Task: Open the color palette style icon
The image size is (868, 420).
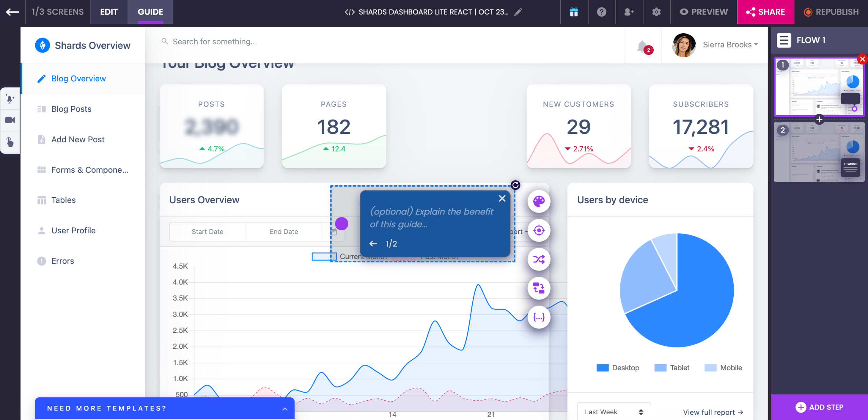Action: coord(538,202)
